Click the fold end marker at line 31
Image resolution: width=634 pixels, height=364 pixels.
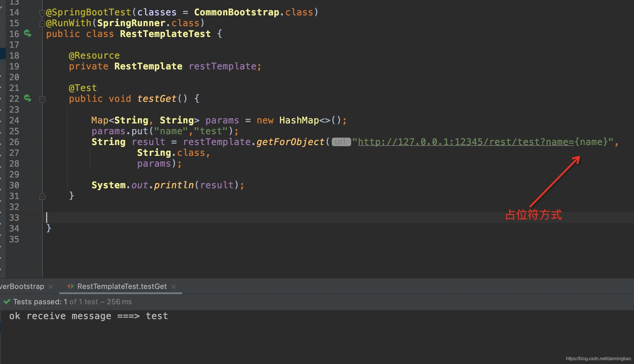(42, 196)
